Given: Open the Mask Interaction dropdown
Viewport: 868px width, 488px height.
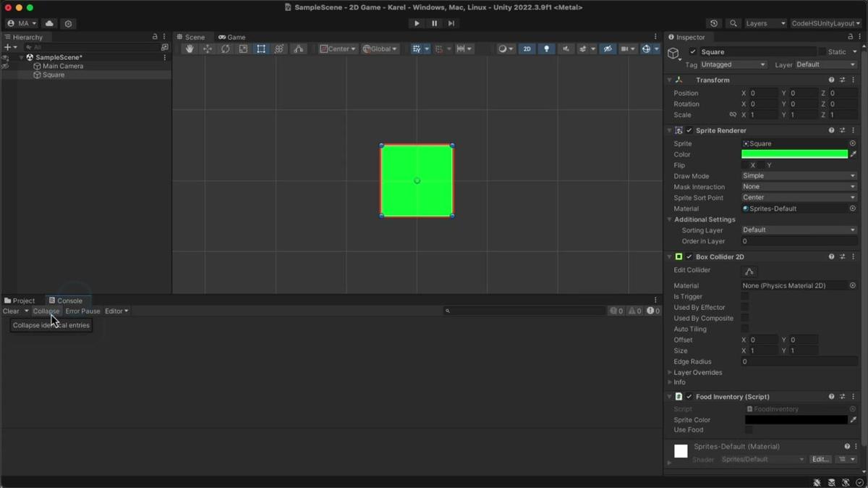Looking at the screenshot, I should pos(799,187).
